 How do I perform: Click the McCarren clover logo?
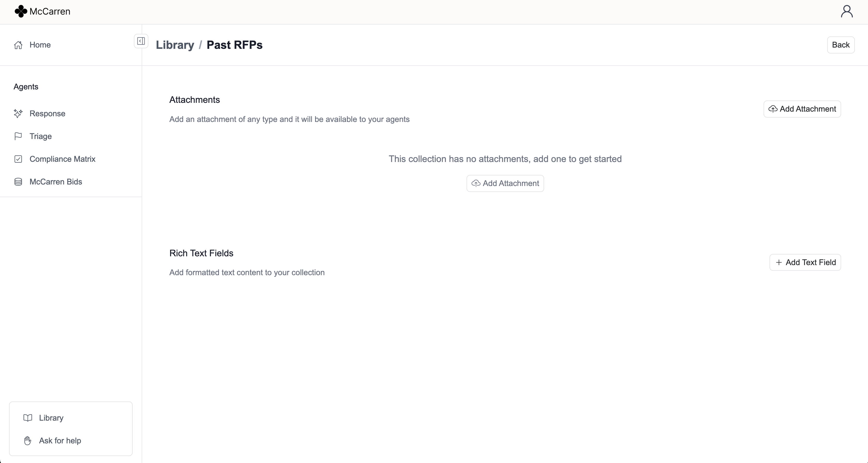[x=21, y=11]
